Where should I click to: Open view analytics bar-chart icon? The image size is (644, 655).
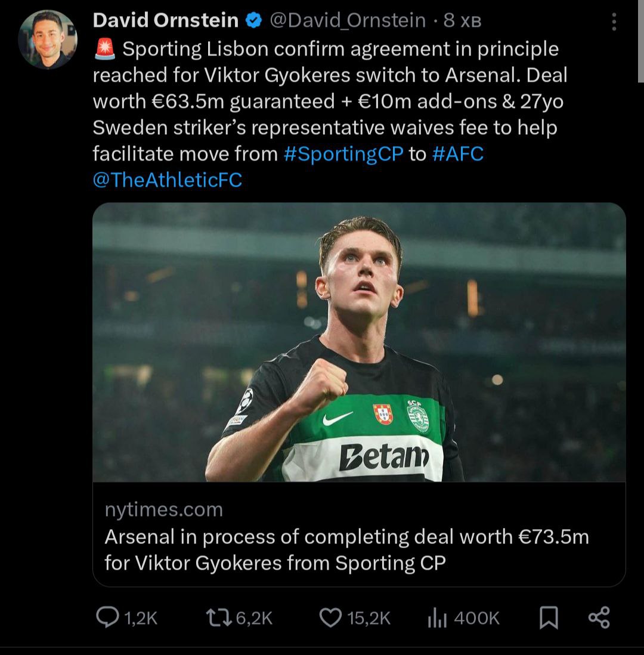click(437, 618)
